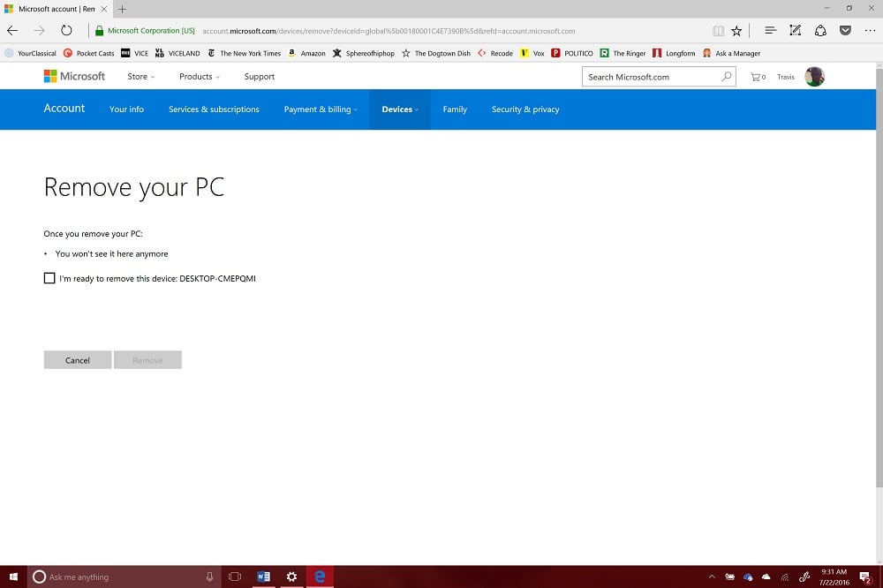Image resolution: width=883 pixels, height=588 pixels.
Task: Open the Hub panel icon
Action: (x=771, y=30)
